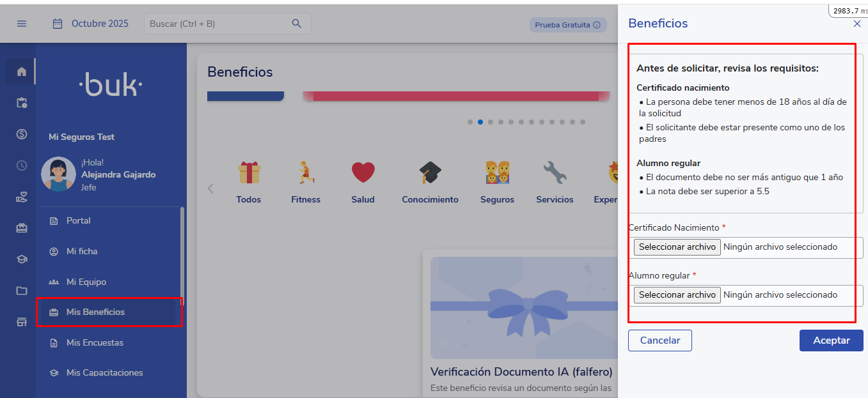868x398 pixels.
Task: Toggle the hamburger menu
Action: point(22,24)
